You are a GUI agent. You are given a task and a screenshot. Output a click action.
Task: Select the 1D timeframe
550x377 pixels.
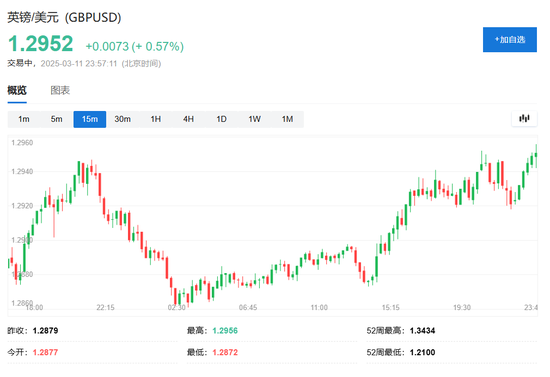[x=221, y=119]
